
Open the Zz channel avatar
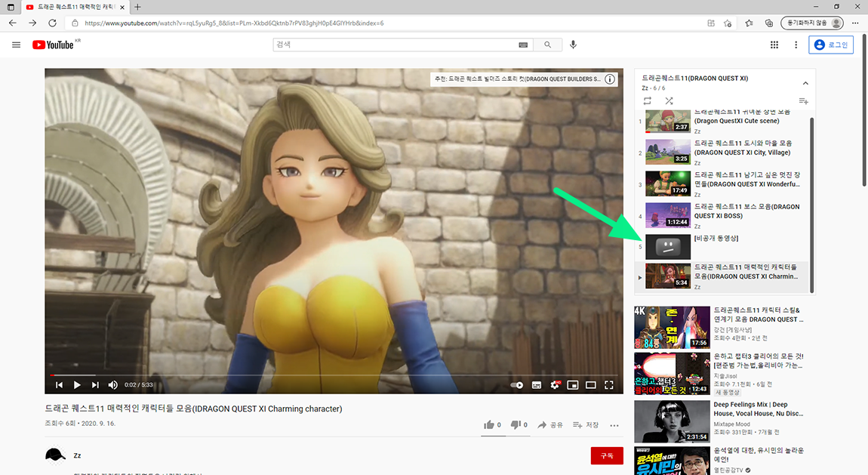[55, 455]
